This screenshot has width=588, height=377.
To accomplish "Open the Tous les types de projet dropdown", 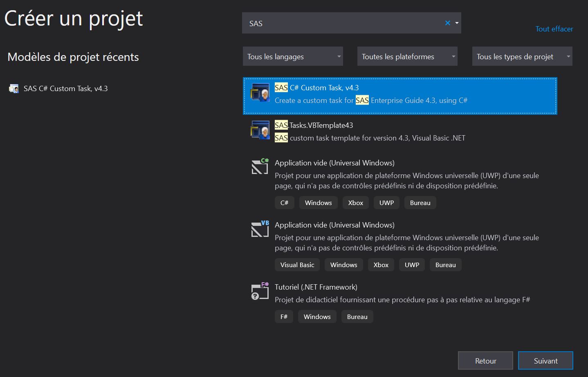I will tap(522, 56).
